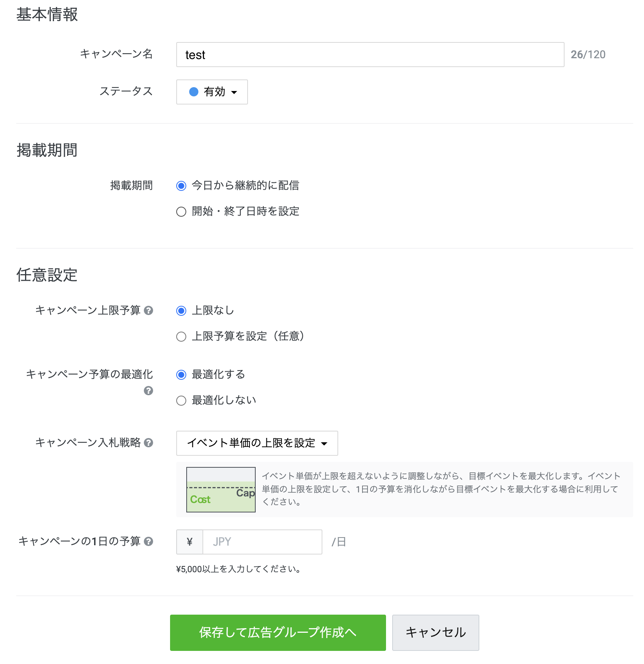Enable 最適化する radio option
Viewport: 644px width, 664px height.
pyautogui.click(x=181, y=375)
